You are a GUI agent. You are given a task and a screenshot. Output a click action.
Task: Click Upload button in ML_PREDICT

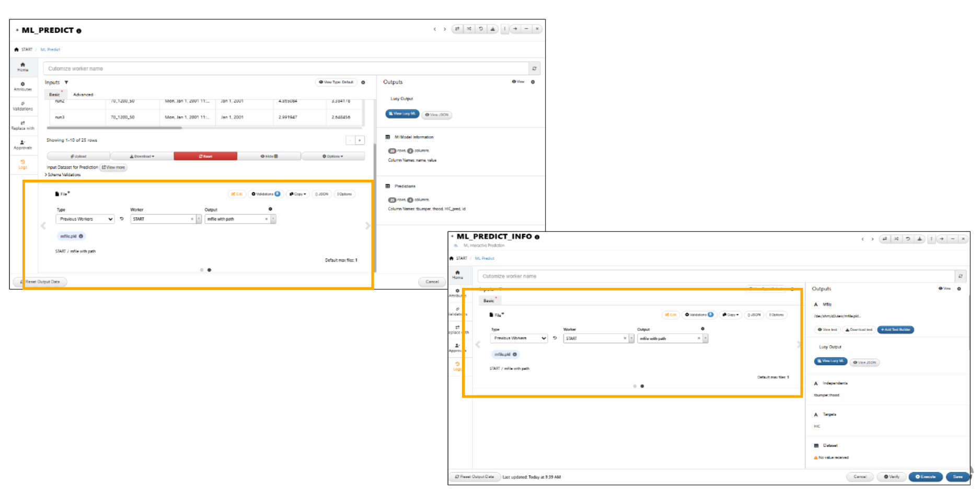pos(78,156)
